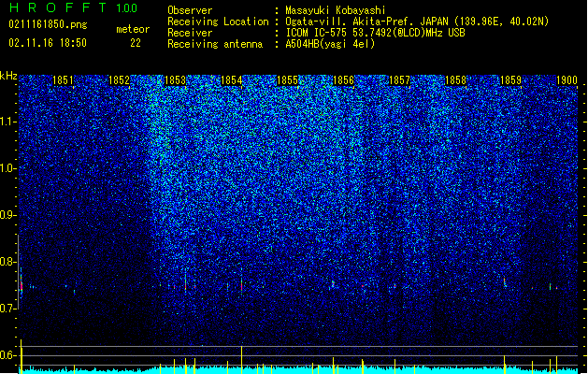588x374 pixels.
Task: Select the file name 0211161850.png
Action: tap(48, 25)
